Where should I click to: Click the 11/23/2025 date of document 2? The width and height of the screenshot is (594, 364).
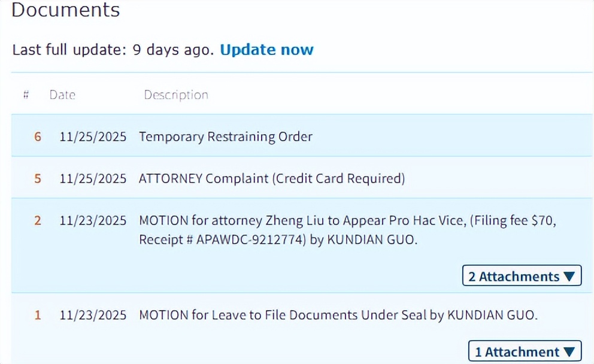(93, 221)
